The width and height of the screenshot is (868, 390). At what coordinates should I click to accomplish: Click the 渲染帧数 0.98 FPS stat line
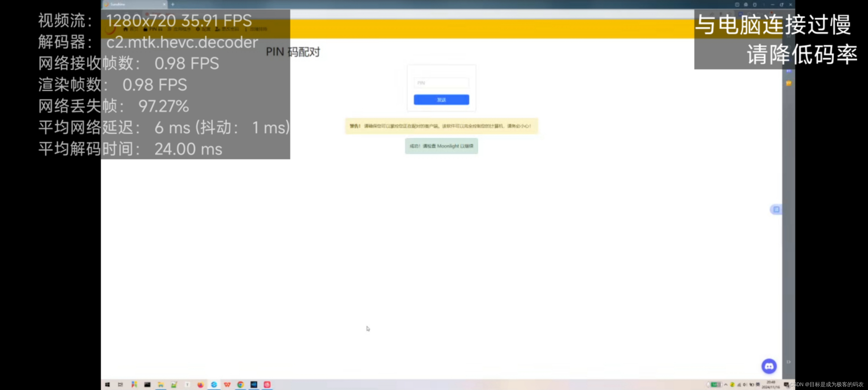[113, 84]
